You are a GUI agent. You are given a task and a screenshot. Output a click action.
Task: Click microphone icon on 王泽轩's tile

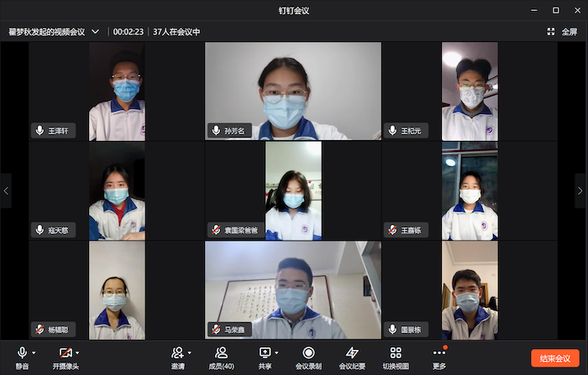(39, 131)
